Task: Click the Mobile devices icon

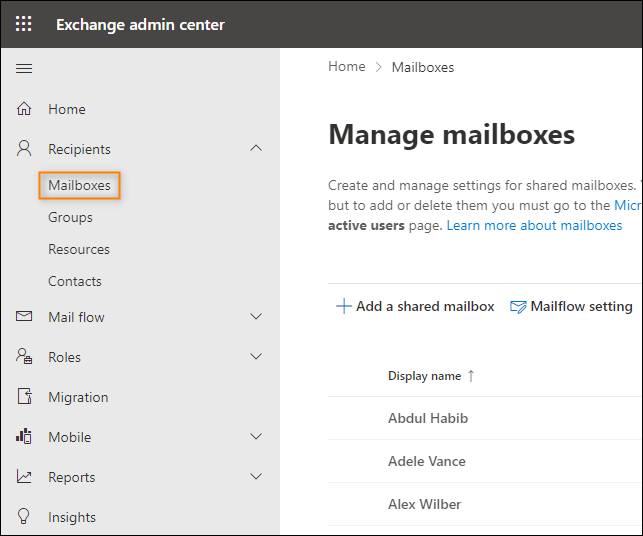Action: (x=24, y=436)
